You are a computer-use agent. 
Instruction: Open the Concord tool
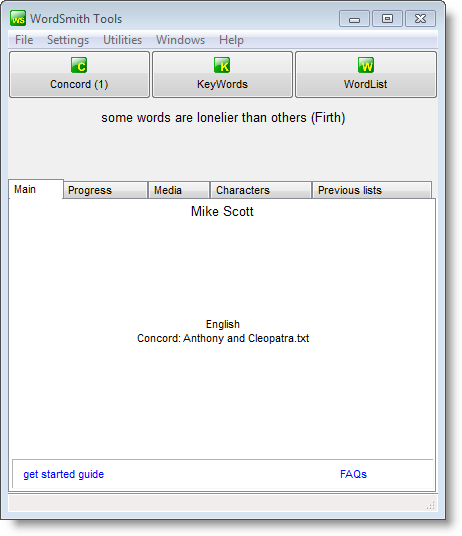79,75
